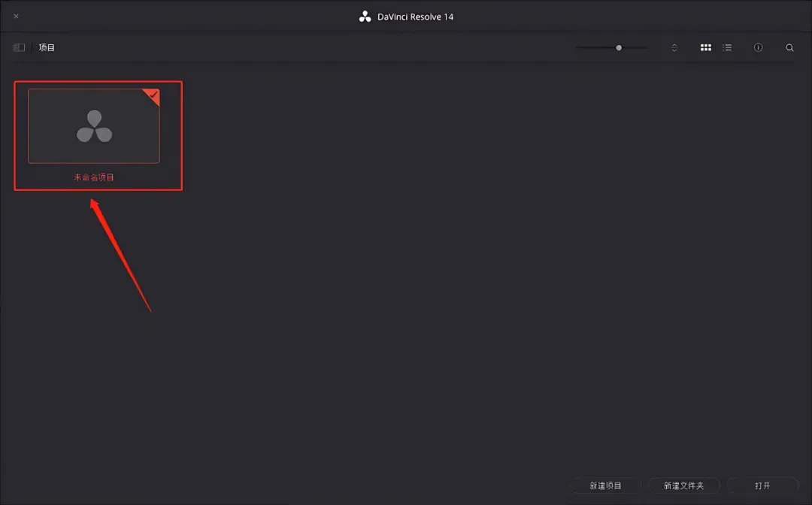
Task: Open the project search magnifier
Action: 789,47
